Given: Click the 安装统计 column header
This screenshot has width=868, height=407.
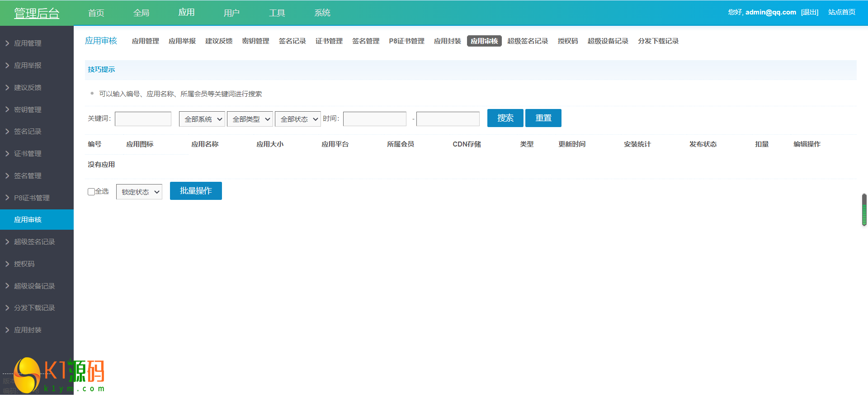Looking at the screenshot, I should pyautogui.click(x=637, y=144).
